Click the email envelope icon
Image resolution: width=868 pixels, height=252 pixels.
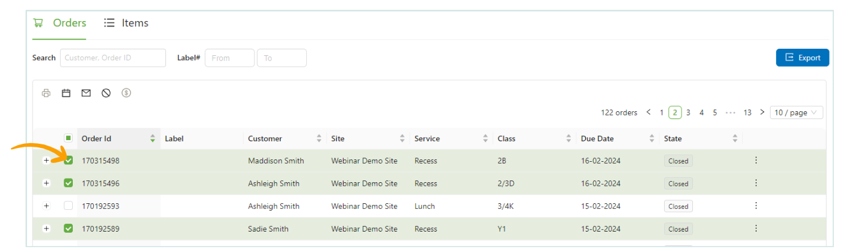coord(86,93)
